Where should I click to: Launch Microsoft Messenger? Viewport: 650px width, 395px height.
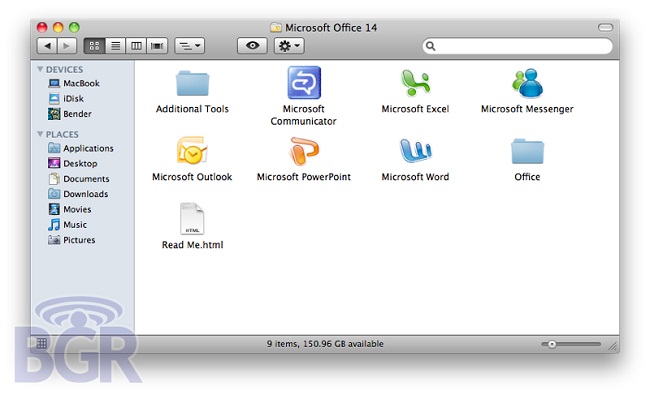[x=527, y=83]
